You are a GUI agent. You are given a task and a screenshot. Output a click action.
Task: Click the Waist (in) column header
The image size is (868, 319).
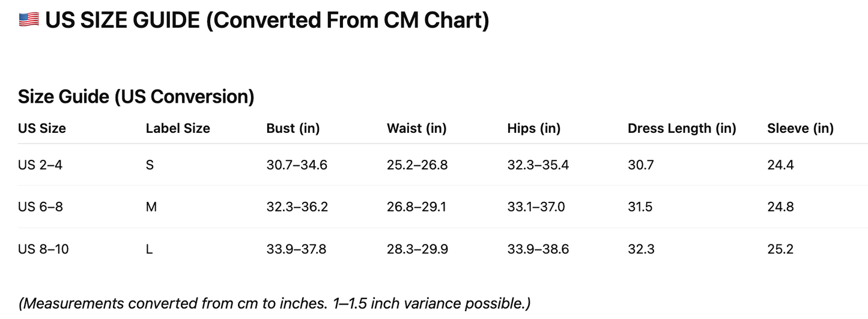pyautogui.click(x=417, y=128)
